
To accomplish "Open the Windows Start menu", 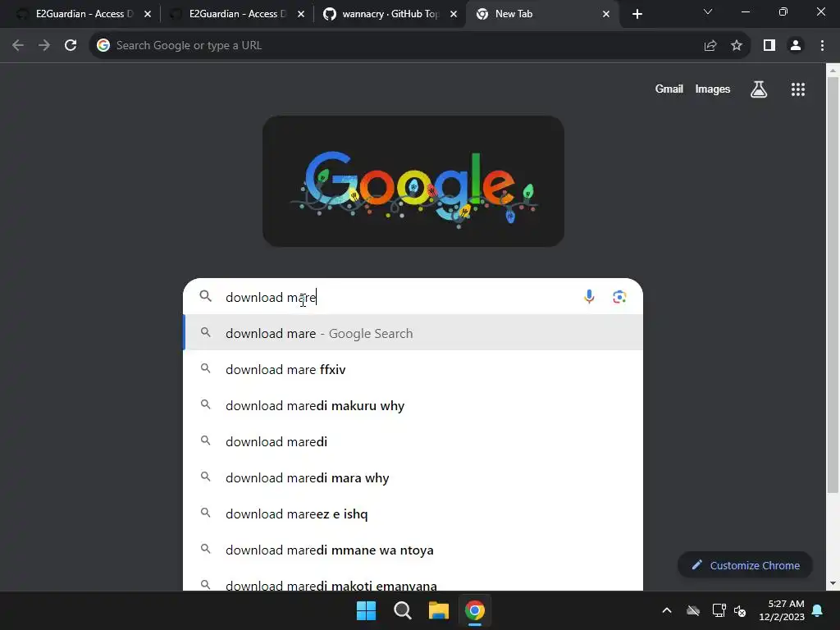I will click(x=367, y=610).
